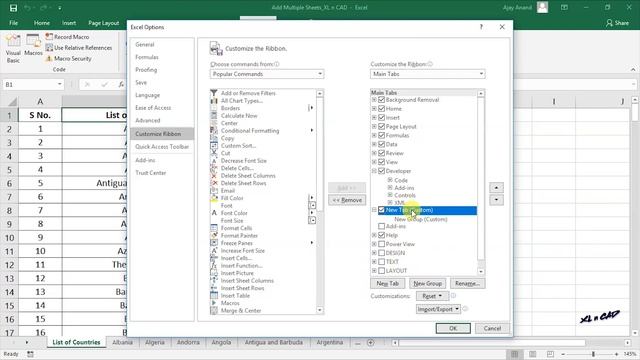Click new sheet plus button

point(371,343)
